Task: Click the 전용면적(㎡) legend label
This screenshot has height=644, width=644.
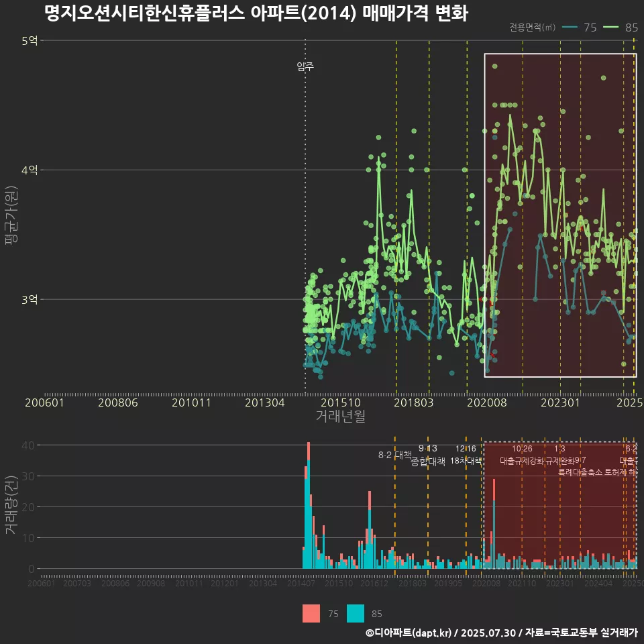Action: (532, 28)
